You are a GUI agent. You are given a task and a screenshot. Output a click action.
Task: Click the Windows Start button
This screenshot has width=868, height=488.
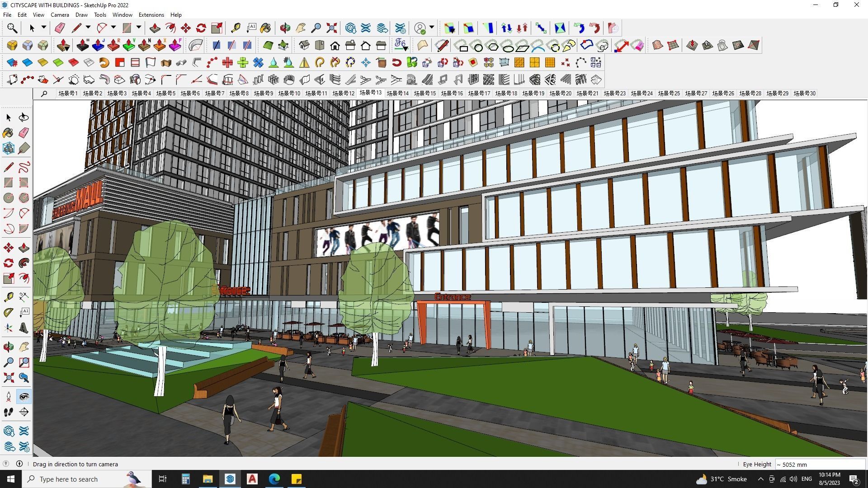11,479
